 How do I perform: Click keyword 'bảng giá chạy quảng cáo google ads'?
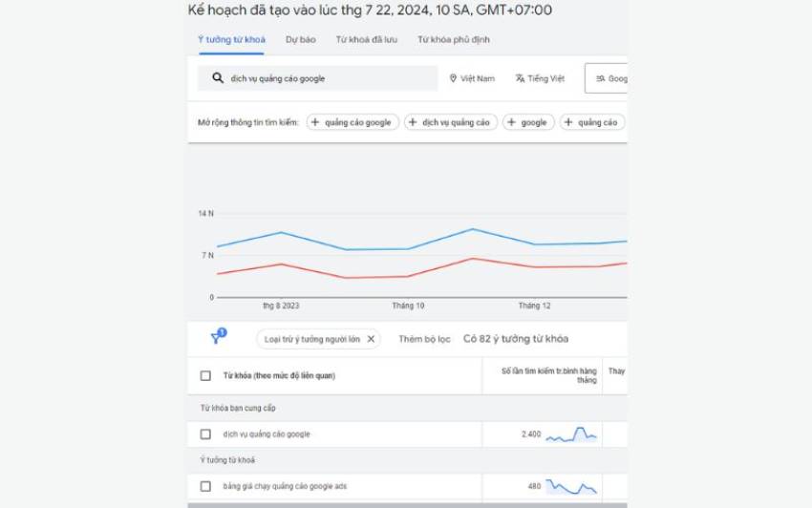(x=285, y=486)
